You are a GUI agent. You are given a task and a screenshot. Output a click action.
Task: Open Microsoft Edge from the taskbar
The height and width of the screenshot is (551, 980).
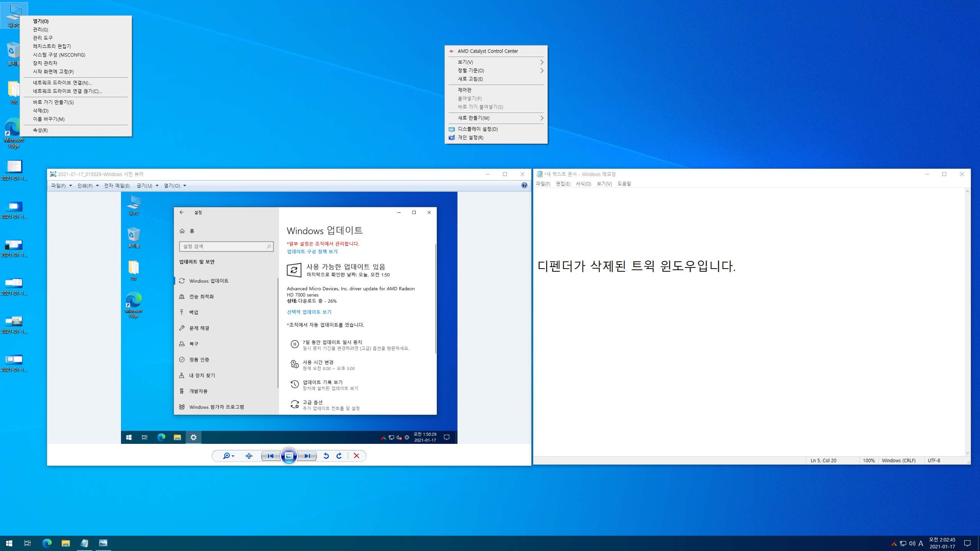[x=47, y=543]
